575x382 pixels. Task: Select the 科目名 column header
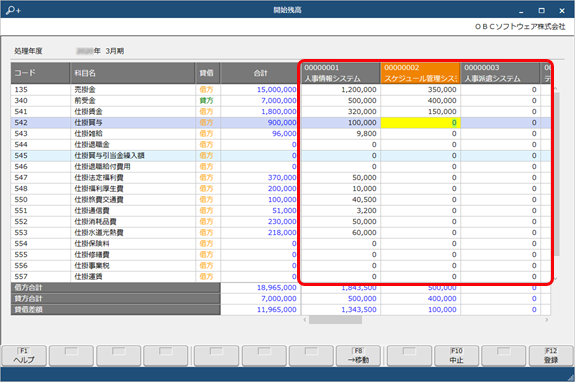(132, 73)
